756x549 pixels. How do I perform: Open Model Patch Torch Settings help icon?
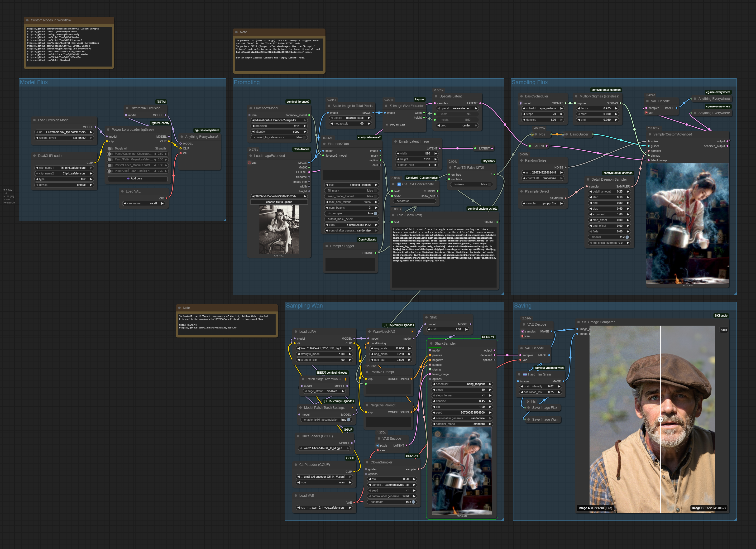tap(352, 408)
